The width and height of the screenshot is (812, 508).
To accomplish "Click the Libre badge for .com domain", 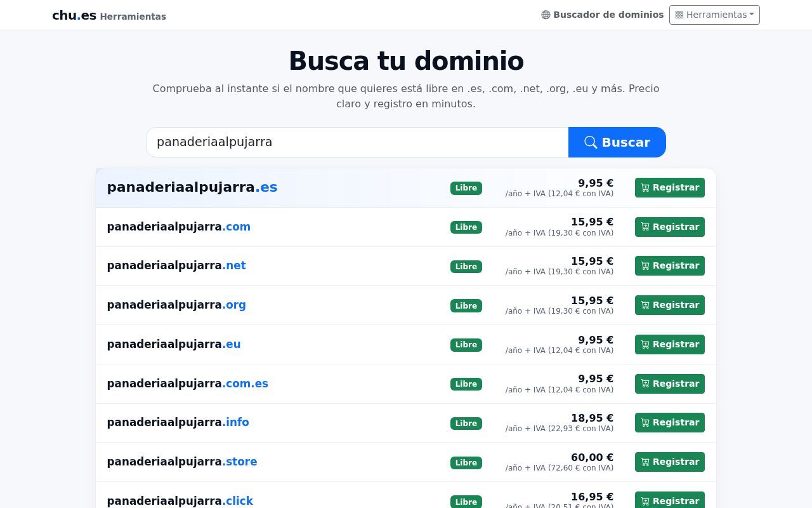I will click(x=466, y=227).
